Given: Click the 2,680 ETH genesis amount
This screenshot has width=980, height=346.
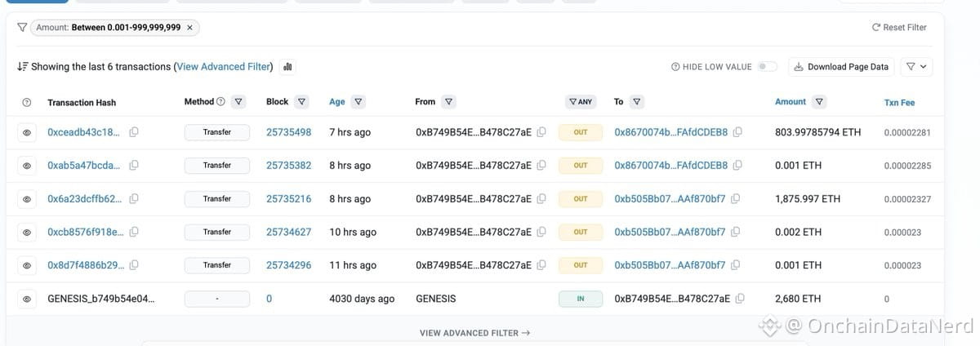Looking at the screenshot, I should pyautogui.click(x=798, y=299).
